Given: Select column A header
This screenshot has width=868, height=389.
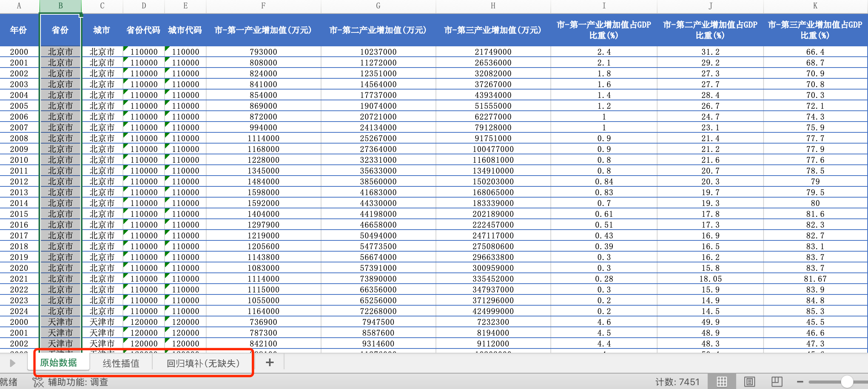Looking at the screenshot, I should tap(19, 6).
